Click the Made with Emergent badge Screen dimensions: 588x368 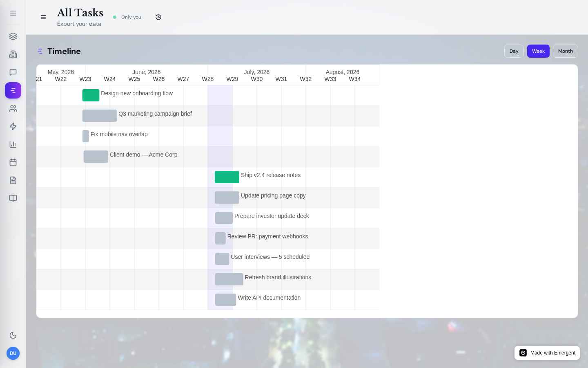click(547, 353)
